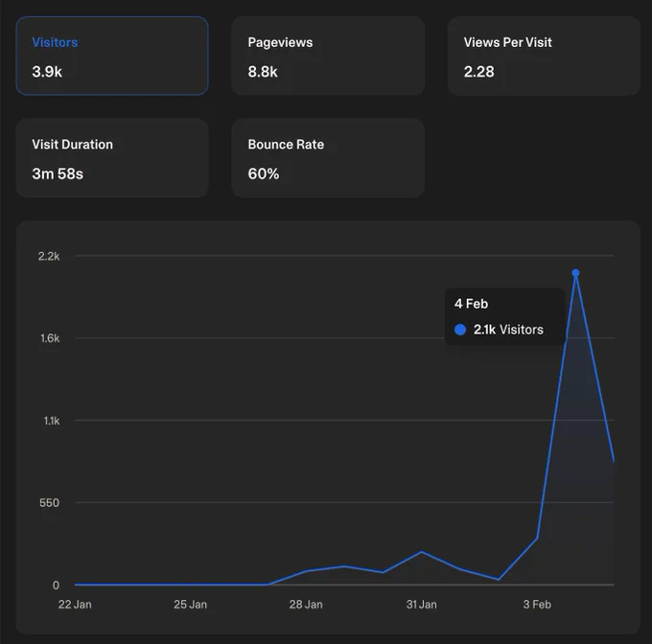Click the '60%' bounce rate value
The image size is (652, 644).
coord(264,173)
